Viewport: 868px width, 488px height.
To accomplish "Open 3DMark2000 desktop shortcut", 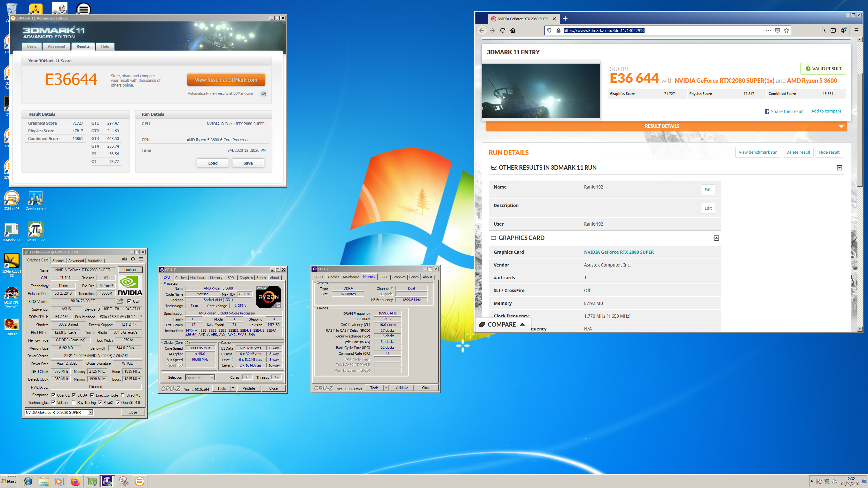I will [12, 232].
